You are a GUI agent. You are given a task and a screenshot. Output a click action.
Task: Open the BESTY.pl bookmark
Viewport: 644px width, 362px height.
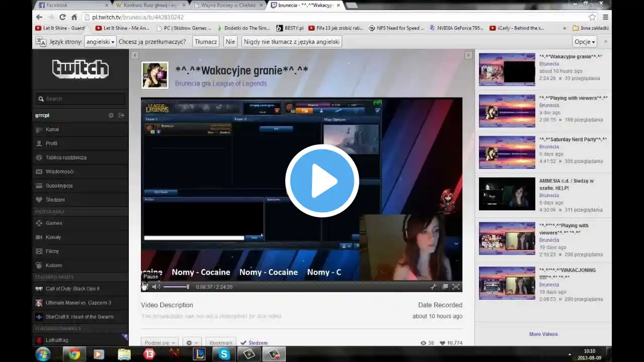coord(290,28)
